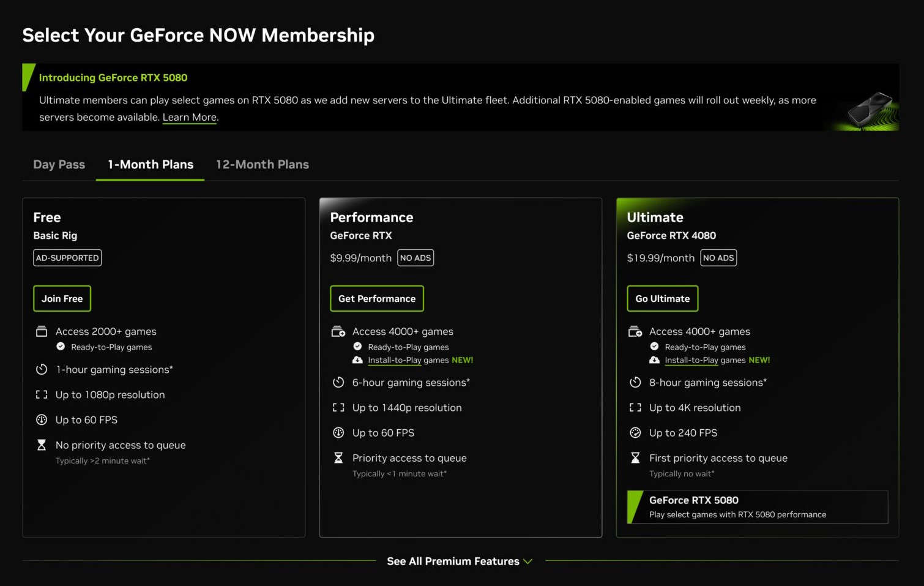
Task: Click the FPS gauge icon in Performance plan
Action: (x=338, y=432)
